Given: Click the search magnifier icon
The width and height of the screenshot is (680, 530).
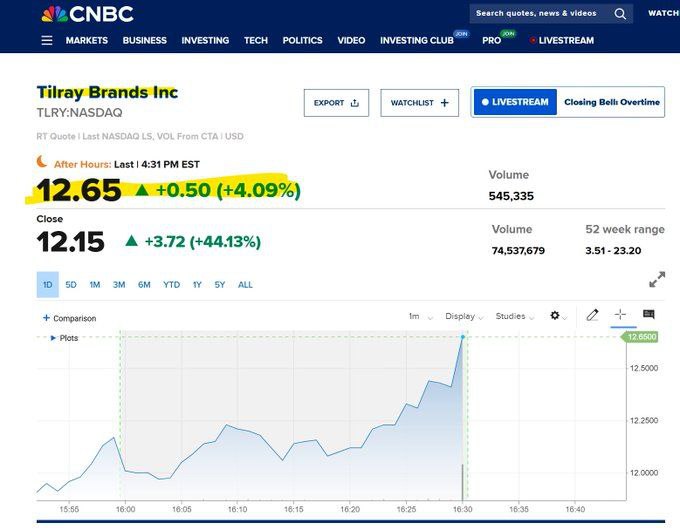Looking at the screenshot, I should [x=620, y=14].
